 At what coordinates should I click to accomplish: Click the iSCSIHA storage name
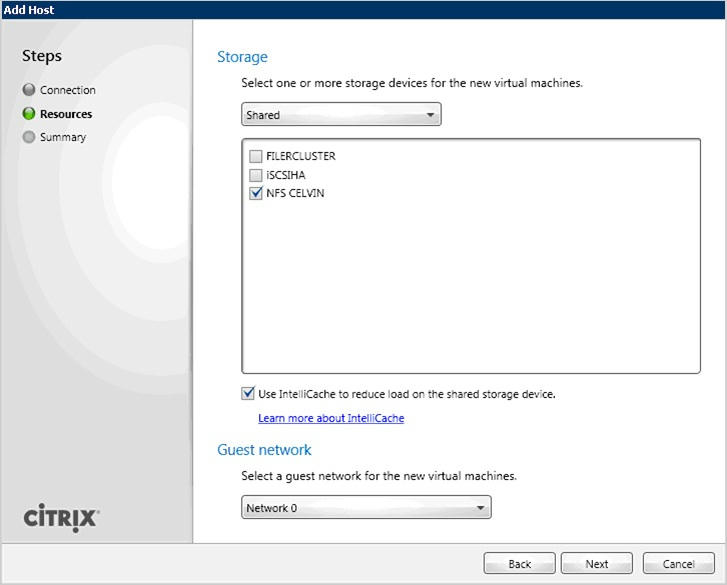click(x=286, y=175)
